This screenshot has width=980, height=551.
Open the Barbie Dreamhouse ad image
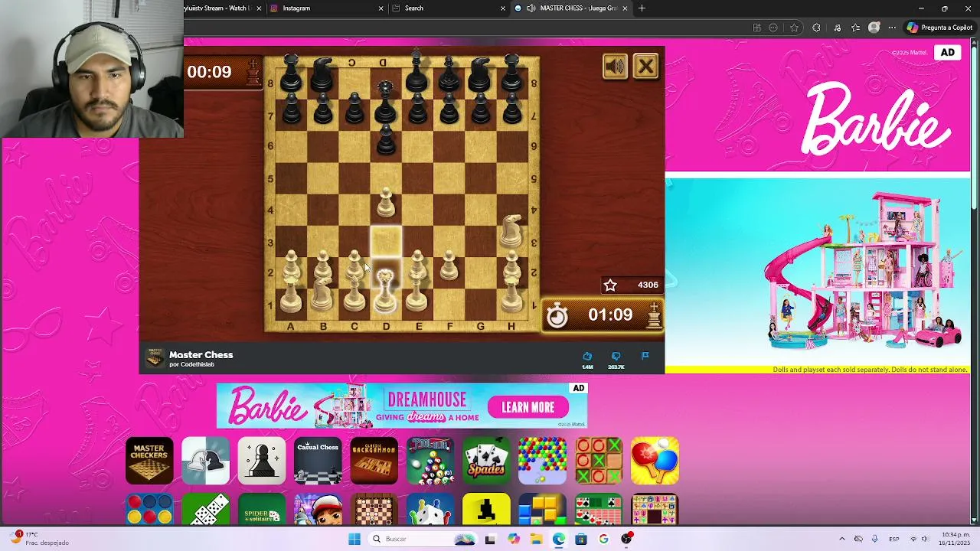[818, 275]
